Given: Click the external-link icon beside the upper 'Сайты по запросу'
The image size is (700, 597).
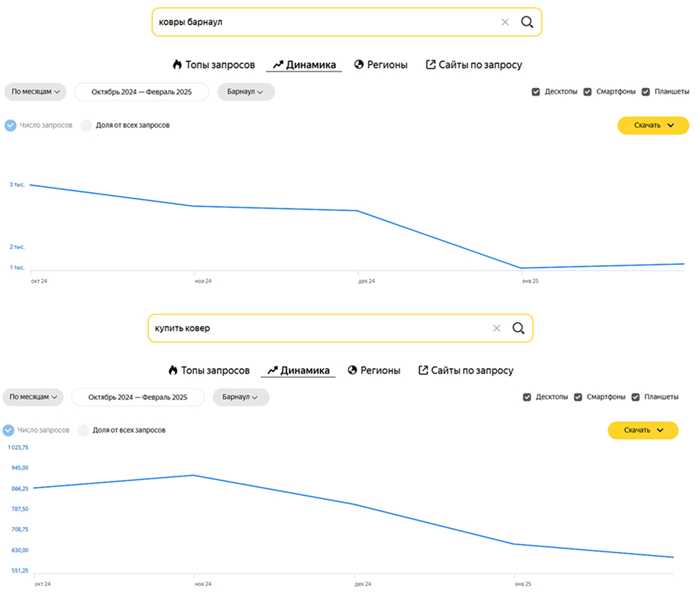Looking at the screenshot, I should pos(430,65).
